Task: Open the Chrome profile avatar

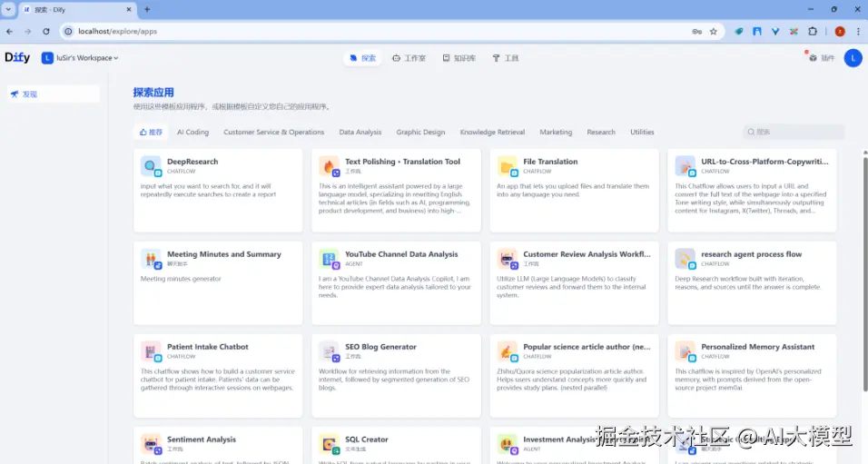Action: (840, 32)
